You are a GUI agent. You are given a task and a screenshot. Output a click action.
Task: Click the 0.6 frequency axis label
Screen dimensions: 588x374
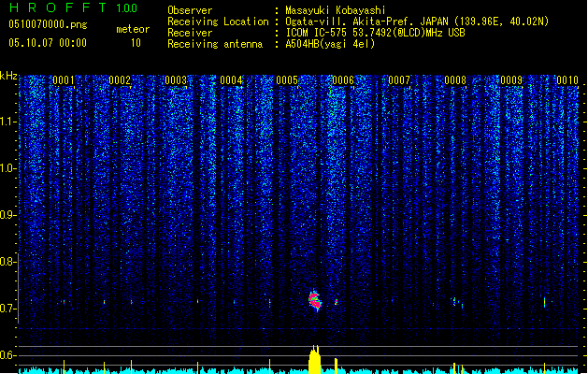(x=7, y=355)
